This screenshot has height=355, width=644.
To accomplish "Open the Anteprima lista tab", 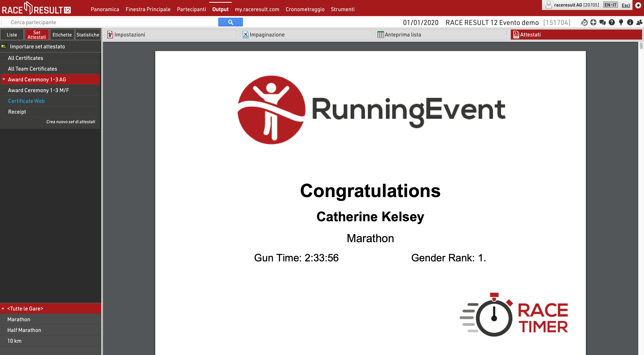I will 441,35.
